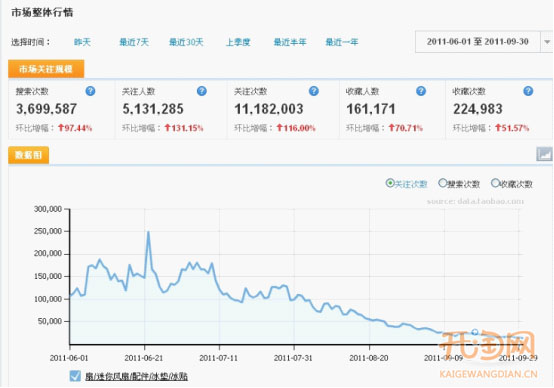Click the 2011-06-21 axis label

coord(144,358)
